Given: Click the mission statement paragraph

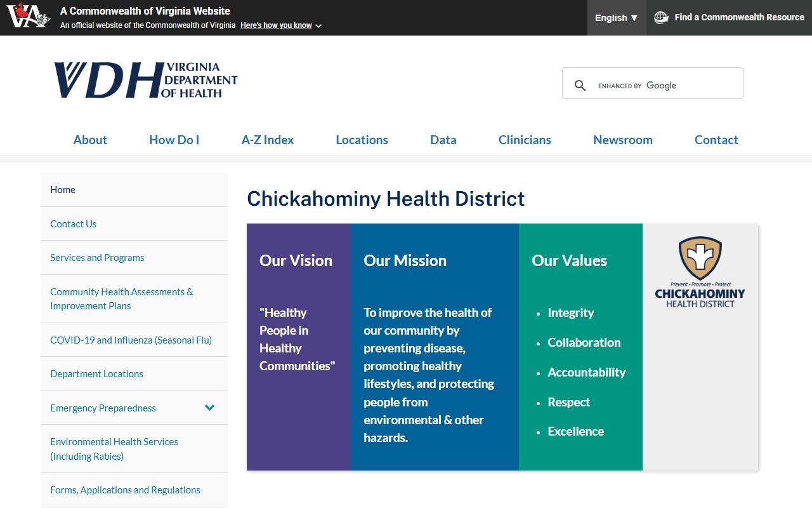Looking at the screenshot, I should 429,375.
